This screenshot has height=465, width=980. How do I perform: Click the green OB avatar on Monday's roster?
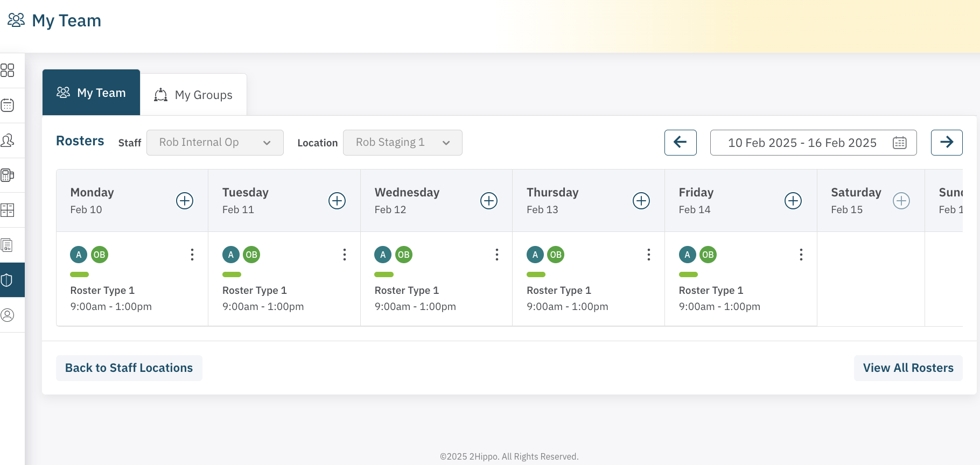100,255
